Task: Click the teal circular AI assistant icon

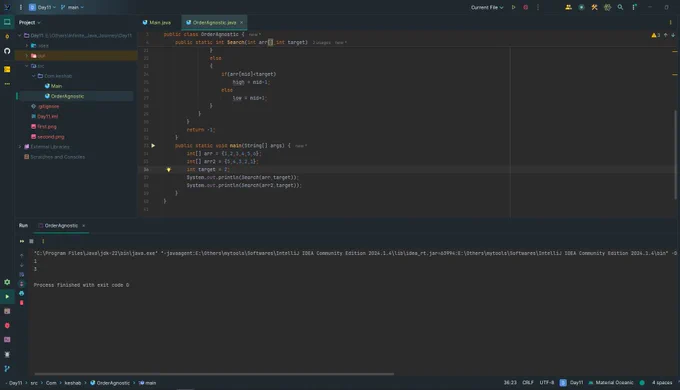Action: click(582, 7)
